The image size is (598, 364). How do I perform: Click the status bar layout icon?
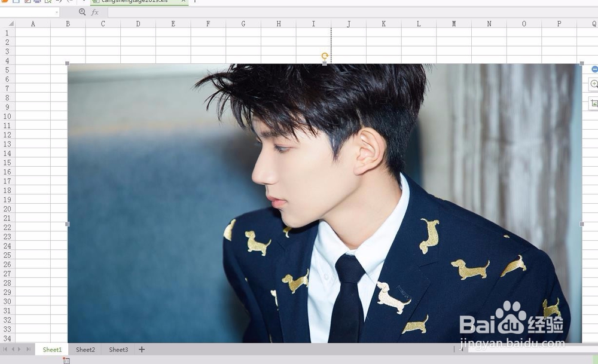coord(66,360)
